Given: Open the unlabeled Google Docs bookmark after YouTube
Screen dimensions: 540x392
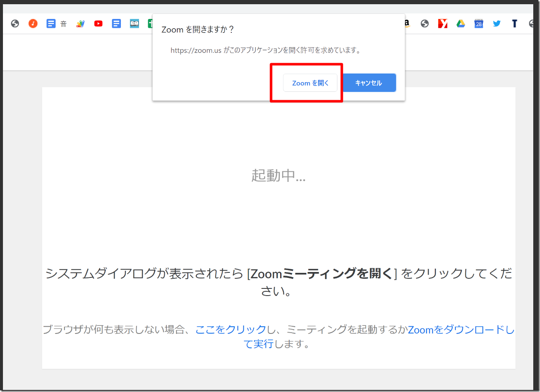Looking at the screenshot, I should click(117, 24).
